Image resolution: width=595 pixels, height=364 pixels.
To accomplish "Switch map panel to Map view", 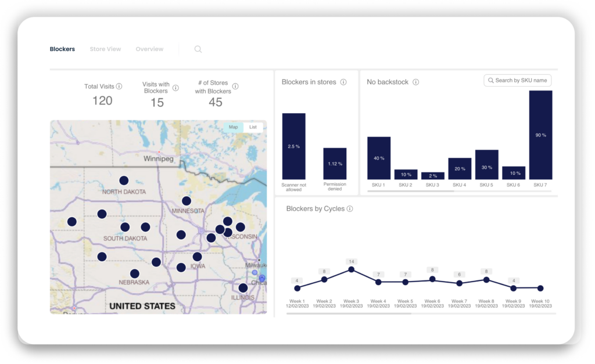I will pos(233,127).
